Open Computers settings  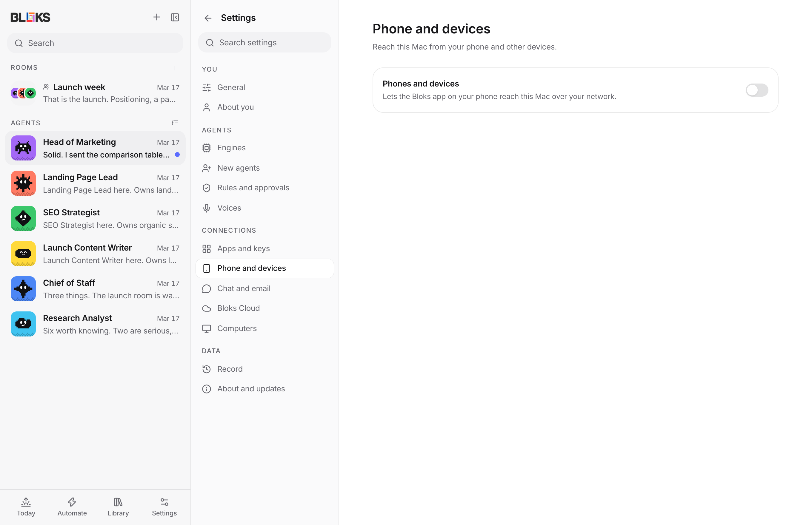coord(264,328)
